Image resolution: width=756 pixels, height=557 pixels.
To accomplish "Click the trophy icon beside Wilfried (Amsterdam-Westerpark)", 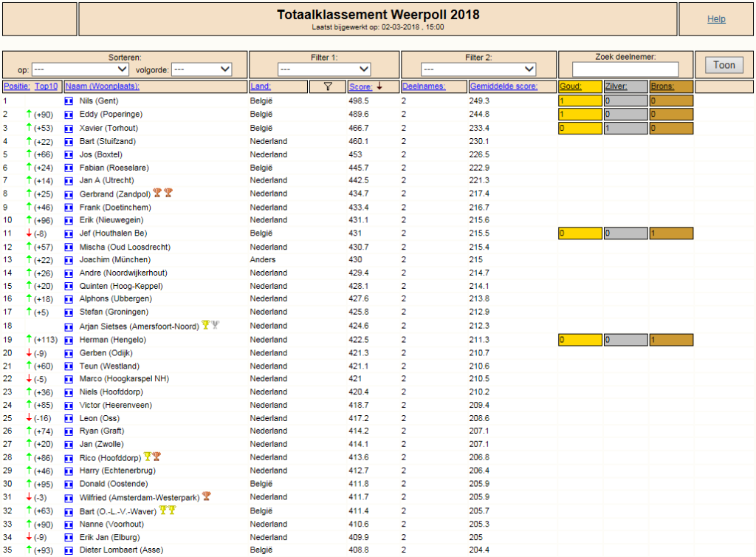I will click(207, 496).
